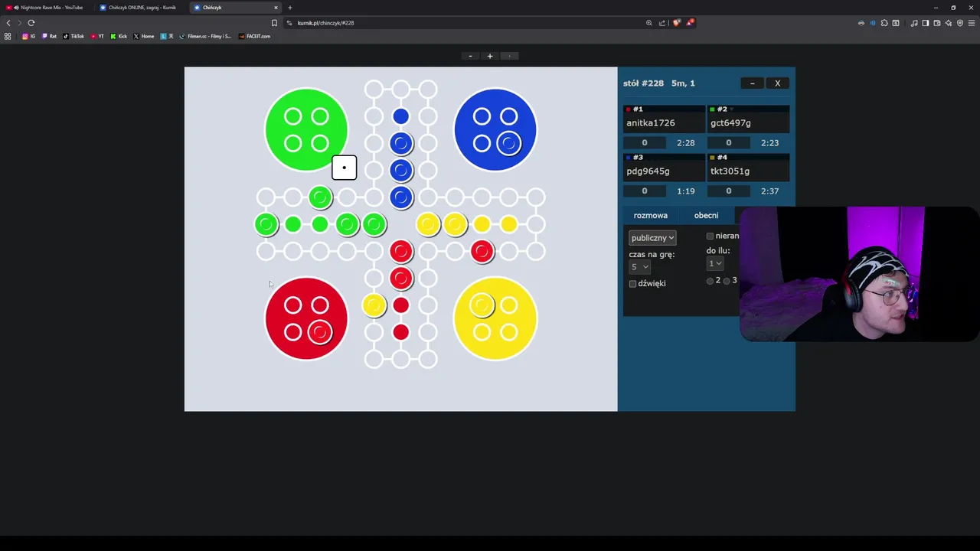Switch to the obecni tab
980x551 pixels.
click(x=706, y=216)
